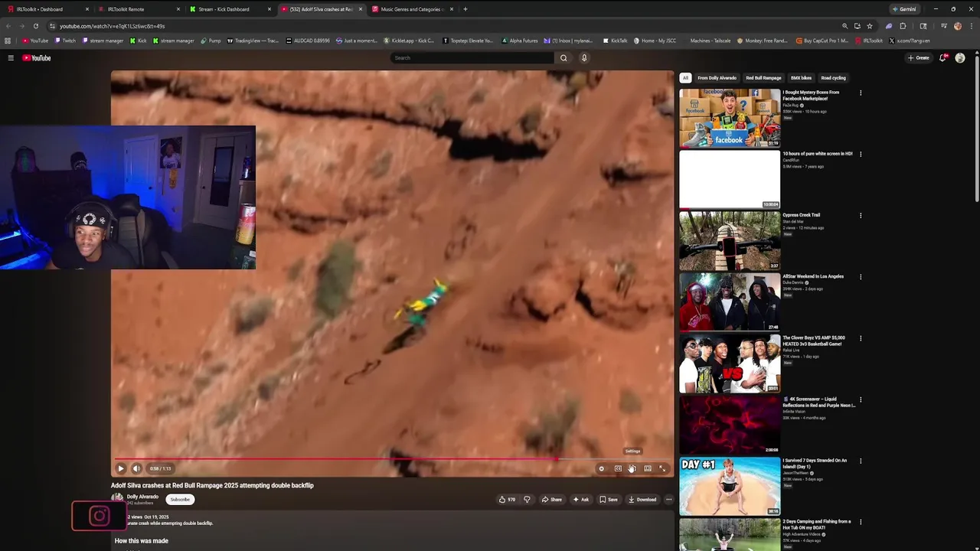This screenshot has width=980, height=551.
Task: Open the Chrome three-dot menu
Action: [x=972, y=26]
